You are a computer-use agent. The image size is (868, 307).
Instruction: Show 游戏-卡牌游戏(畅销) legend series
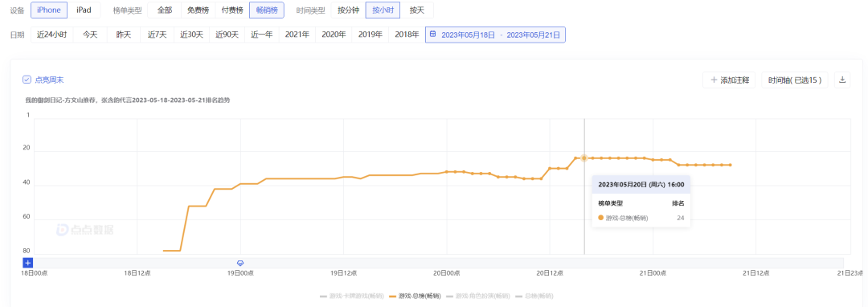(x=351, y=297)
